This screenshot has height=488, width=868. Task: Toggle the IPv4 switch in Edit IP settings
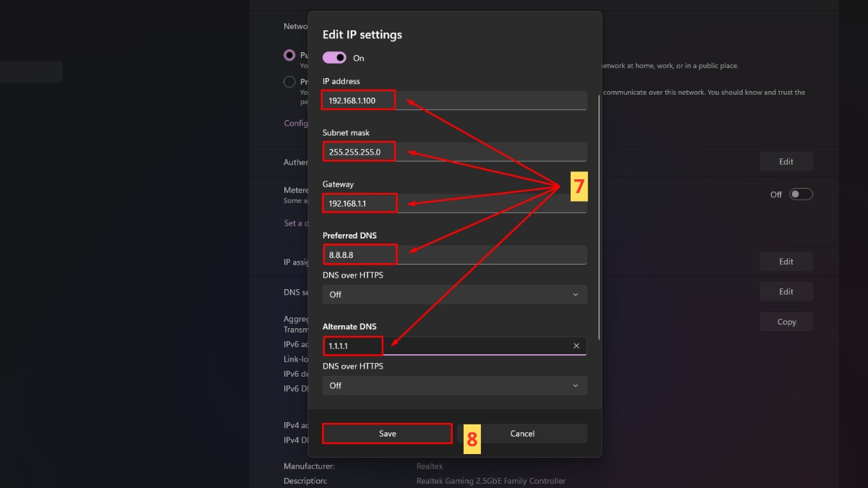click(334, 58)
